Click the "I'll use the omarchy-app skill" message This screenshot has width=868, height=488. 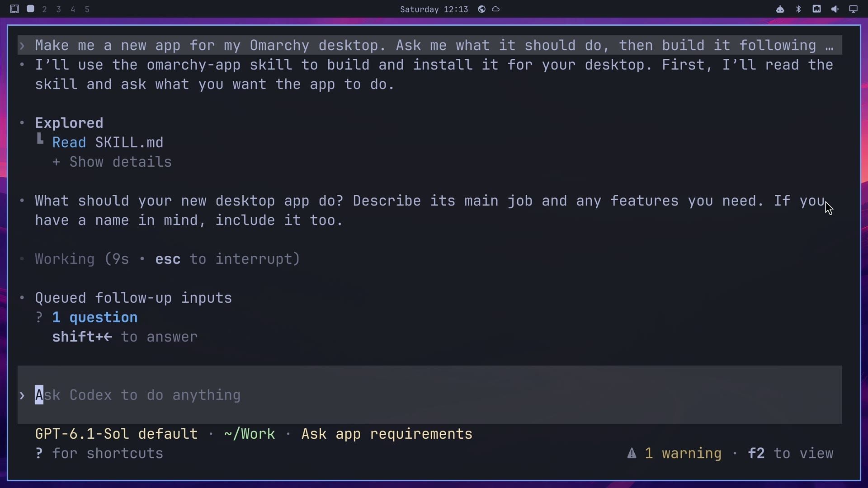[434, 75]
